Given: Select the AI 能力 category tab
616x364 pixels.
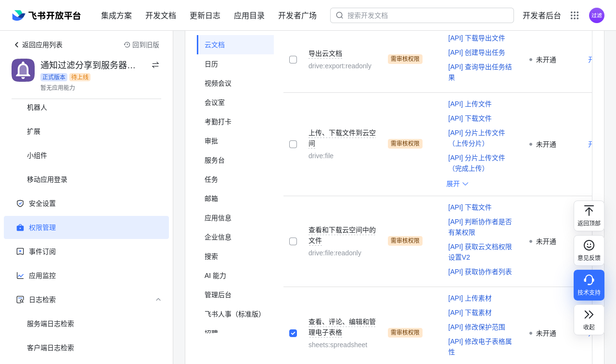Looking at the screenshot, I should click(235, 276).
